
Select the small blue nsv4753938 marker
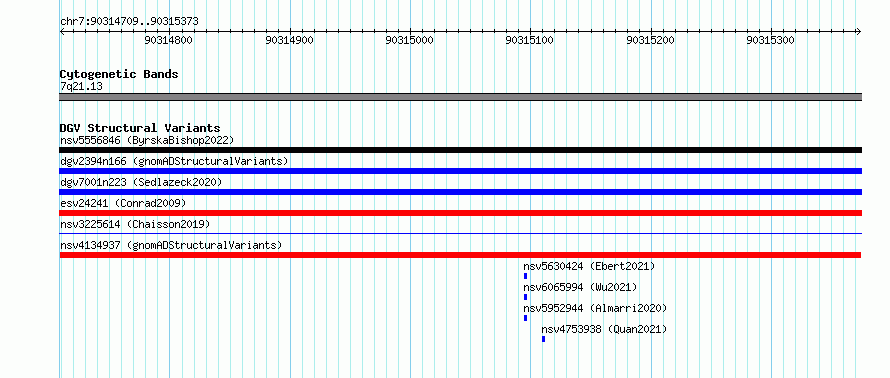click(x=543, y=339)
